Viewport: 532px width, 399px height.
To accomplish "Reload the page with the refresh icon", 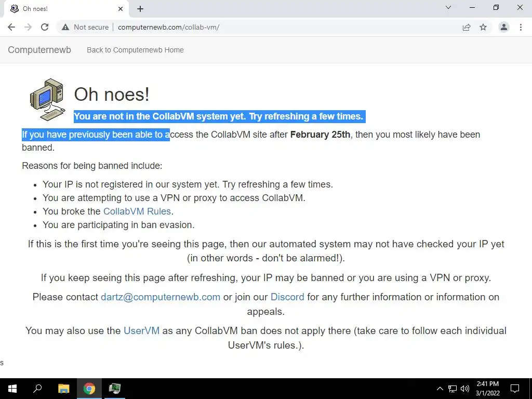I will pos(45,27).
